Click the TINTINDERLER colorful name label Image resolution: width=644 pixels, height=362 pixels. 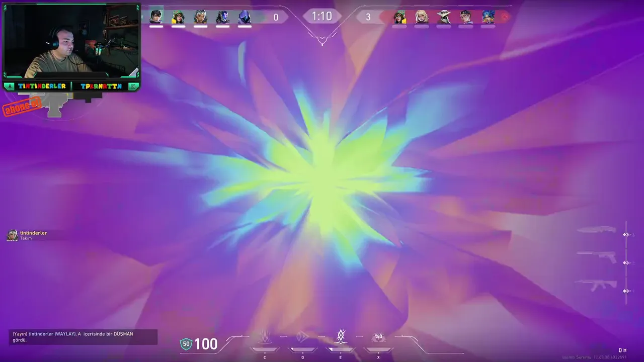pos(42,86)
